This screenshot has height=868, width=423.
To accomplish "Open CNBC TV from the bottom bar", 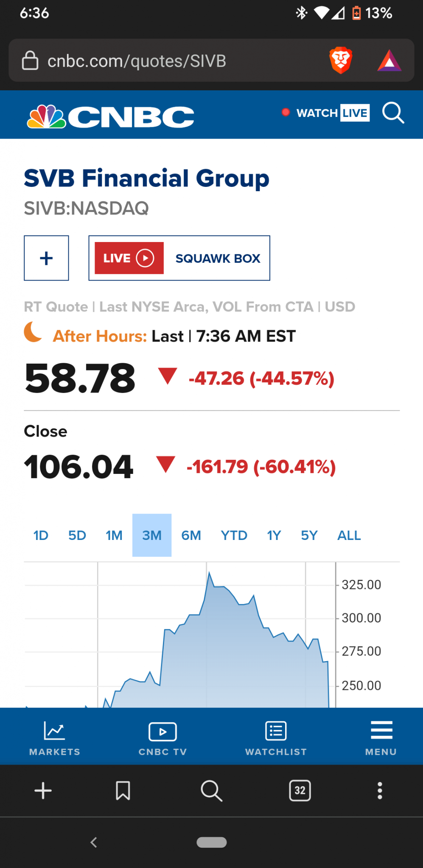I will [162, 738].
